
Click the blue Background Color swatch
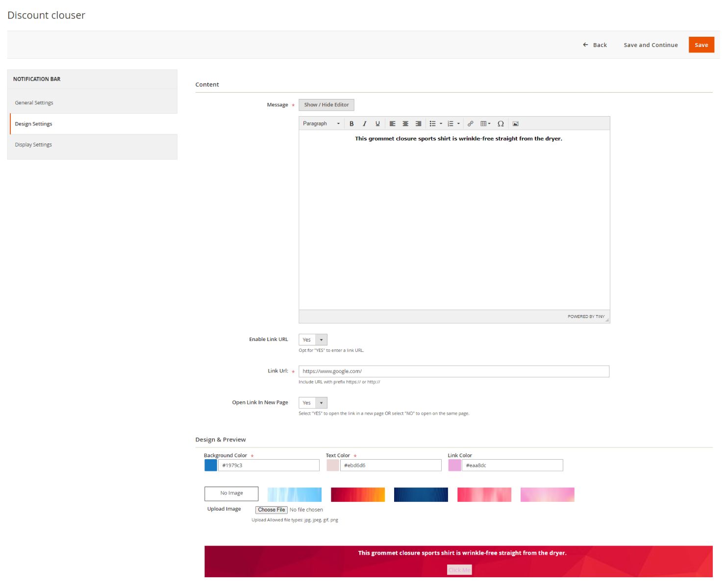click(211, 465)
